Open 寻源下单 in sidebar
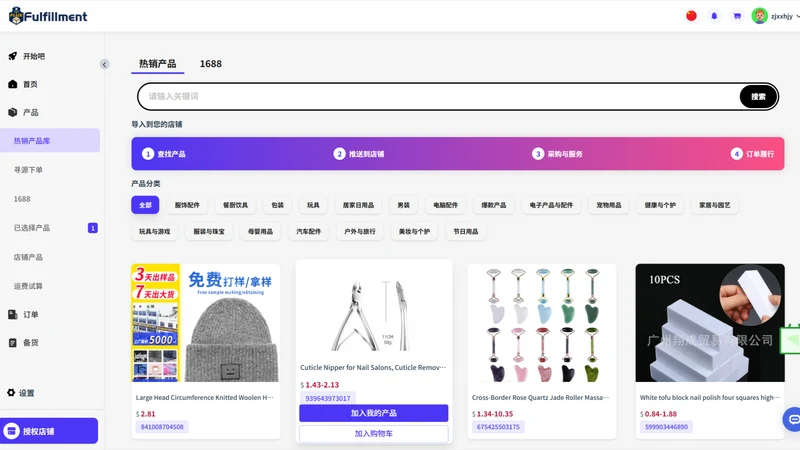 pyautogui.click(x=28, y=170)
